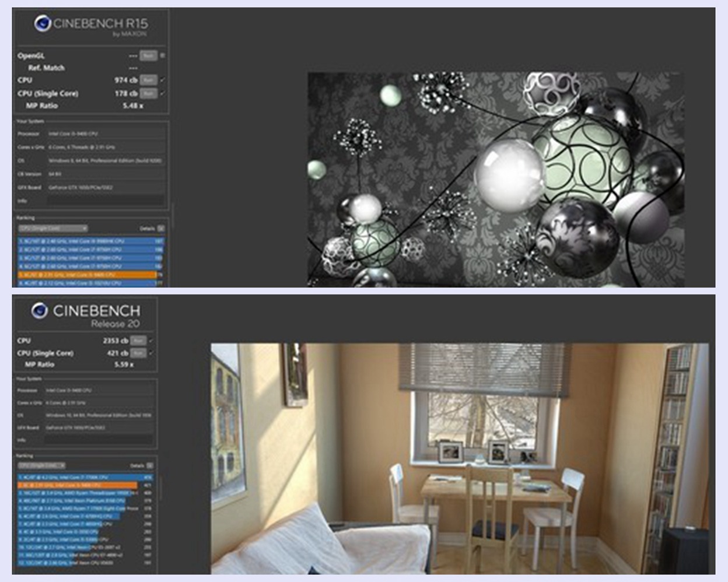Click the Cores x GHz value in Release 20
The height and width of the screenshot is (582, 728).
click(x=65, y=402)
